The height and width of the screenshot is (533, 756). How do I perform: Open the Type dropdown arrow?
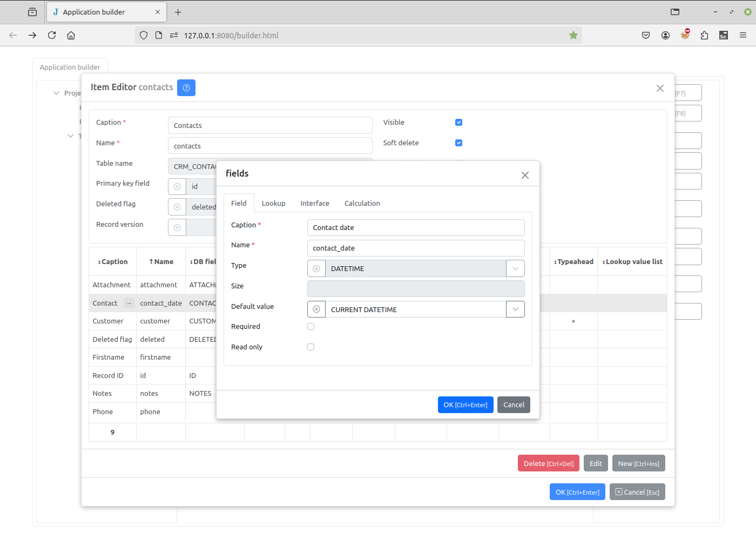(515, 268)
